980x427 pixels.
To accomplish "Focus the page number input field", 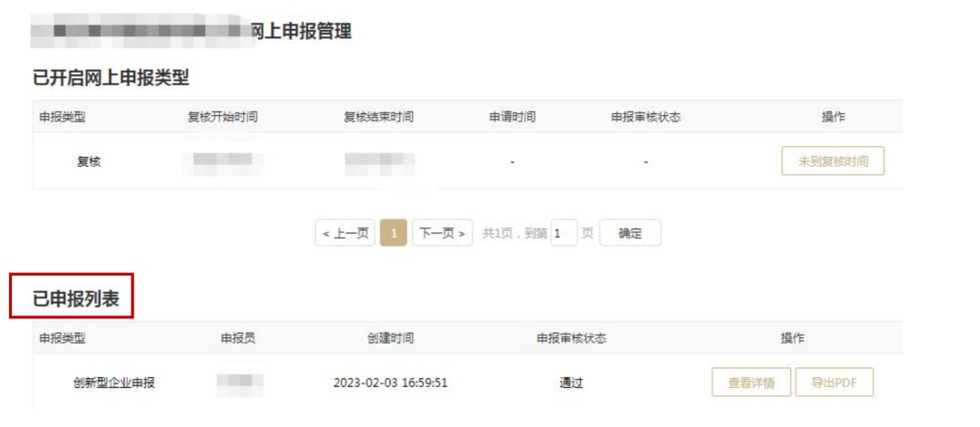I will pos(563,234).
